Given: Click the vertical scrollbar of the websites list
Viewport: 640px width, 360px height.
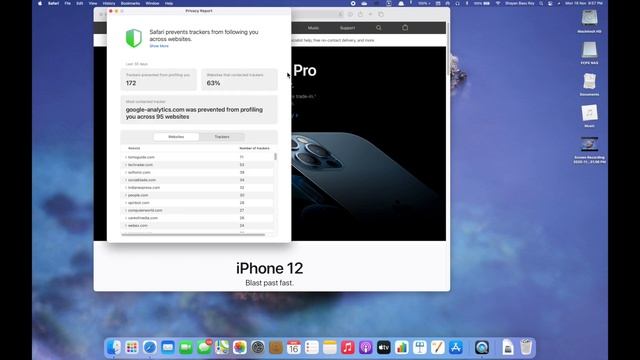Looking at the screenshot, I should point(276,156).
